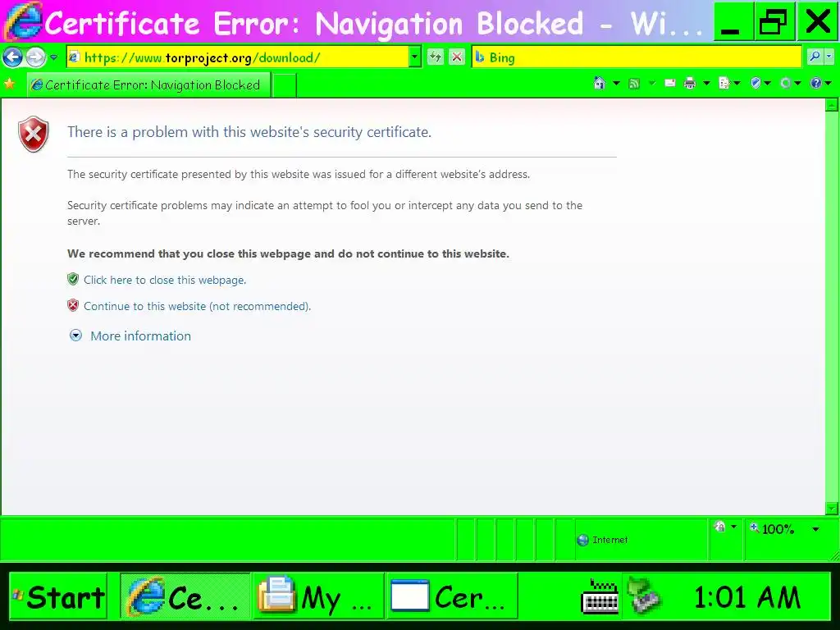Click the on-screen keyboard tray icon
The width and height of the screenshot is (840, 630).
click(x=600, y=597)
